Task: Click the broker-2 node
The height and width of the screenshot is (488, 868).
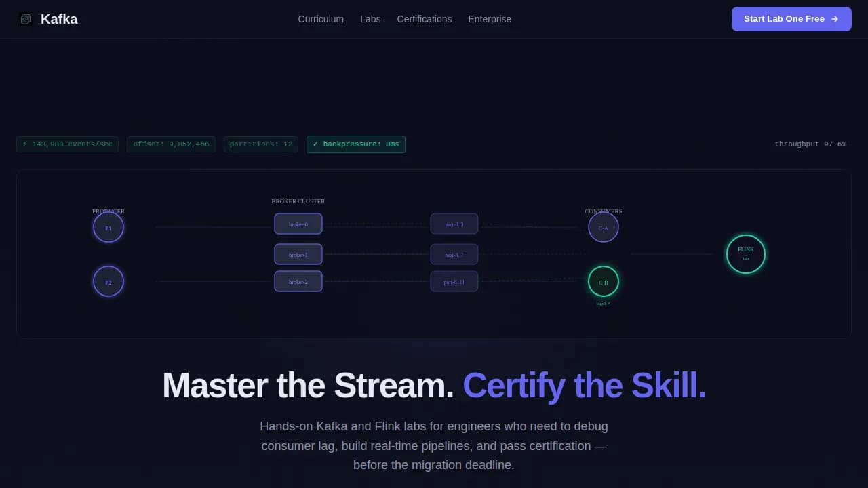Action: click(x=298, y=281)
